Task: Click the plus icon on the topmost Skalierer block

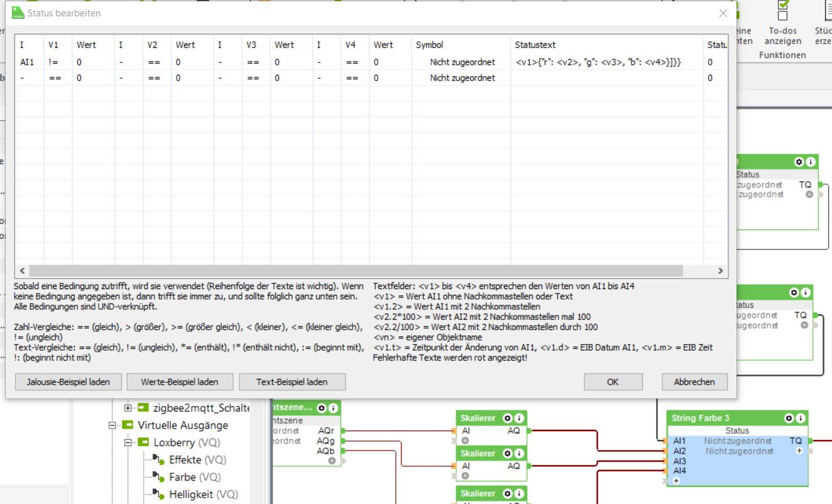Action: click(x=466, y=441)
